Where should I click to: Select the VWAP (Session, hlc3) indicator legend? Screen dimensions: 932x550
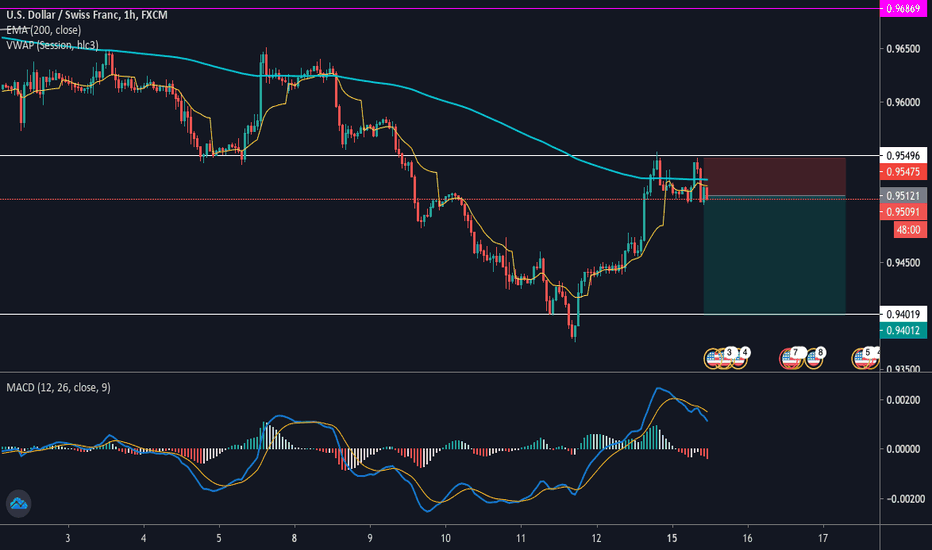(x=52, y=45)
